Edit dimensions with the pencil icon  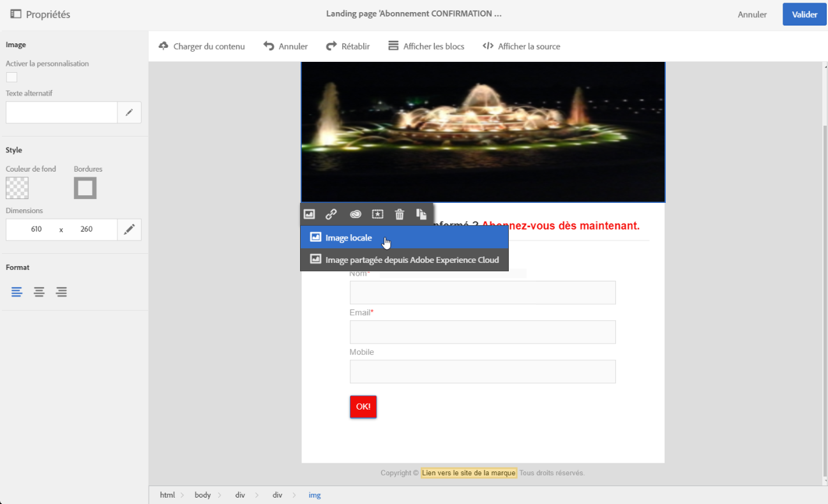point(130,230)
